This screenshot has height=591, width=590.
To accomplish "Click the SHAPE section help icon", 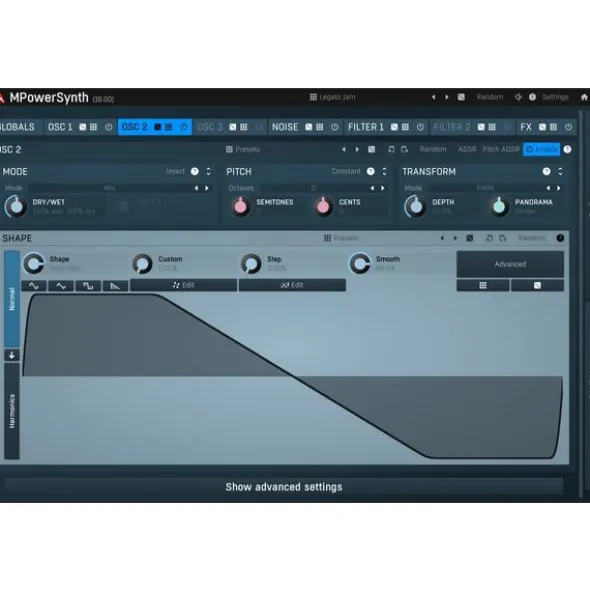I will [x=560, y=238].
